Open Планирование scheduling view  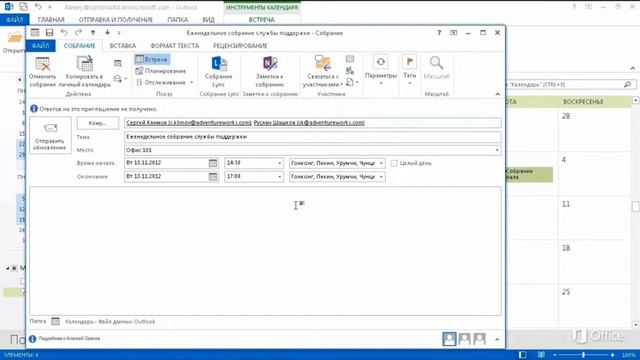[x=160, y=71]
